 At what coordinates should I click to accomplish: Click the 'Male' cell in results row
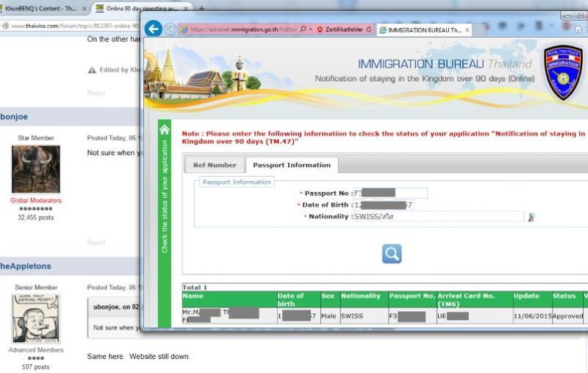point(330,316)
